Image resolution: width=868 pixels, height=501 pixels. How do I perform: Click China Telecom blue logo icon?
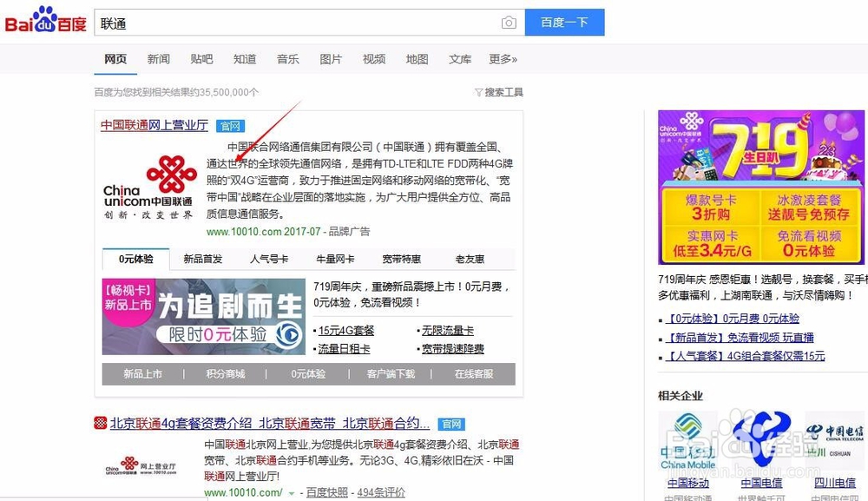(x=762, y=441)
